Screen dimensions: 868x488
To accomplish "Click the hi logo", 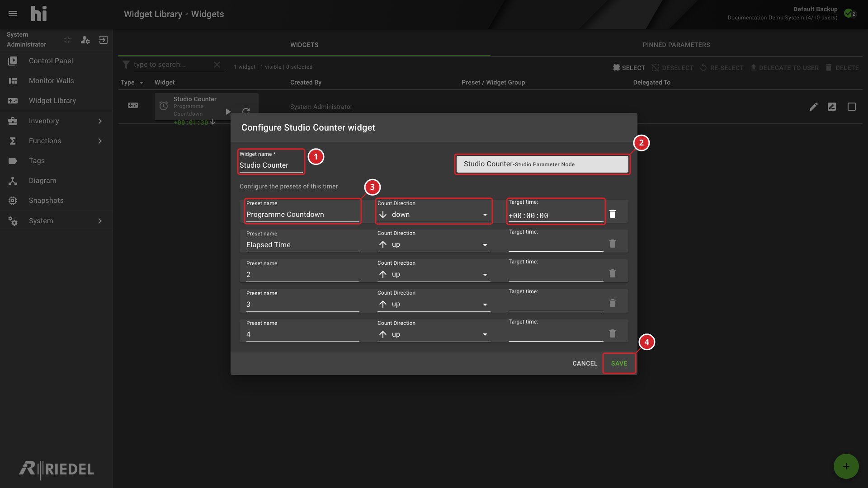I will pos(39,14).
